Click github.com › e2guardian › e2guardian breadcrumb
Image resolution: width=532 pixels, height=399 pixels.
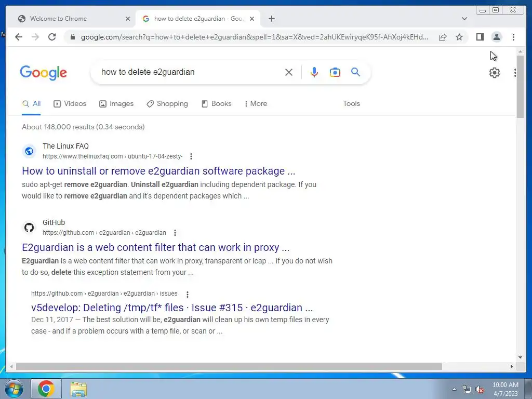click(x=104, y=233)
